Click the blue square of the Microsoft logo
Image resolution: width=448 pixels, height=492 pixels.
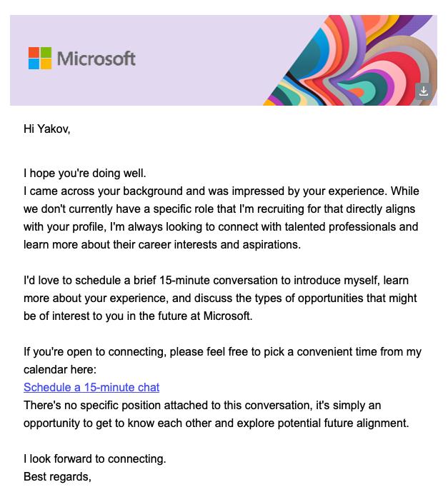coord(34,64)
